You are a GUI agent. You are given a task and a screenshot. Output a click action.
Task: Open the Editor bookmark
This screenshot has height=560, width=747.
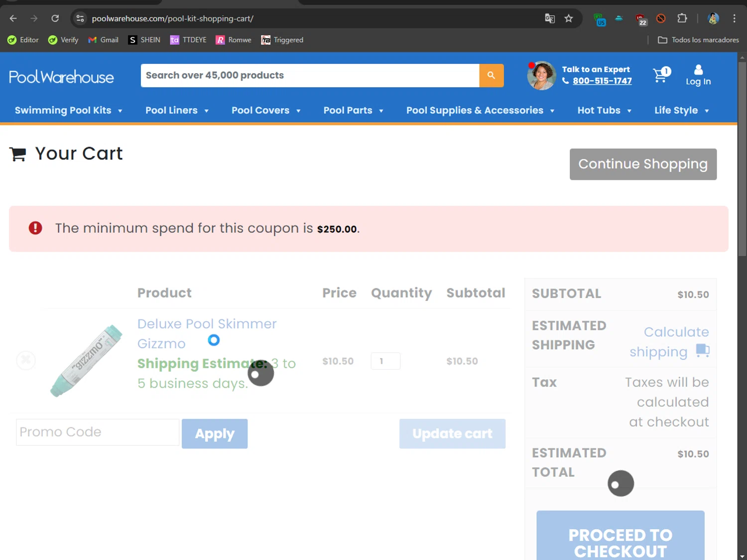(x=23, y=40)
